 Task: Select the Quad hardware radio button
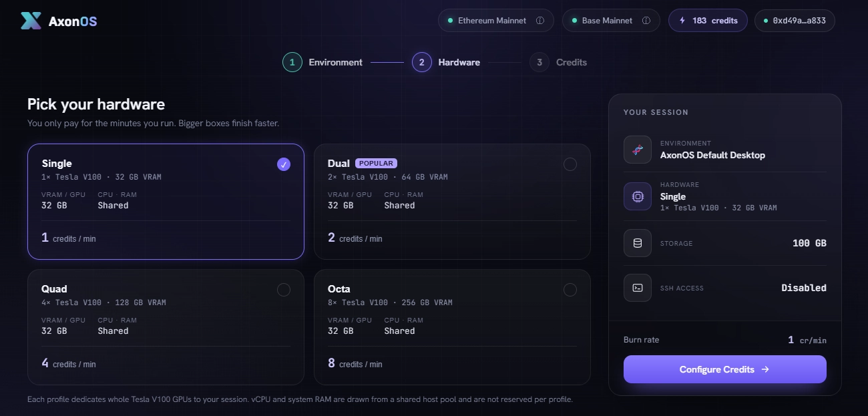[284, 290]
